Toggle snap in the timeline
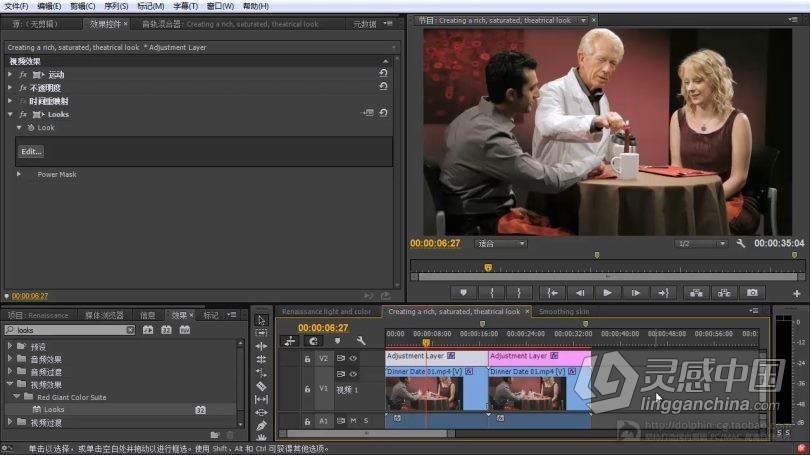Screen dimensions: 810x455 click(x=313, y=341)
